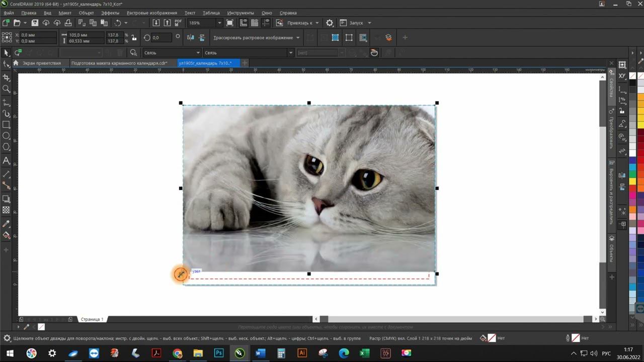
Task: Click the Страница 1 page tab
Action: (92, 319)
